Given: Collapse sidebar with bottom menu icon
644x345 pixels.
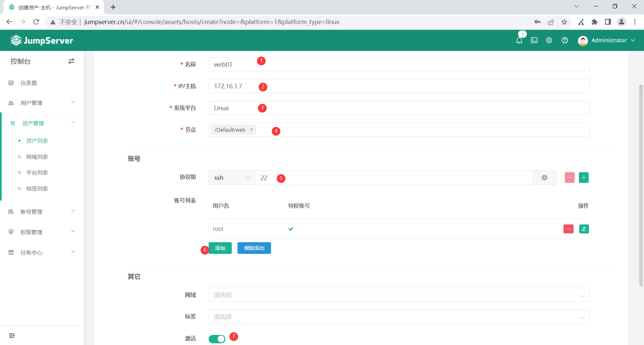Looking at the screenshot, I should coord(12,336).
